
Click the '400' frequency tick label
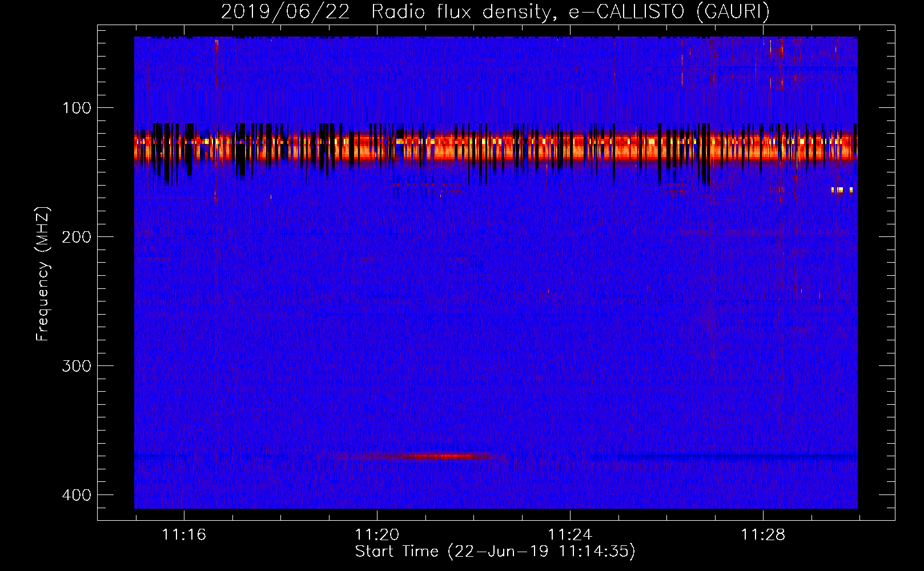pos(77,494)
